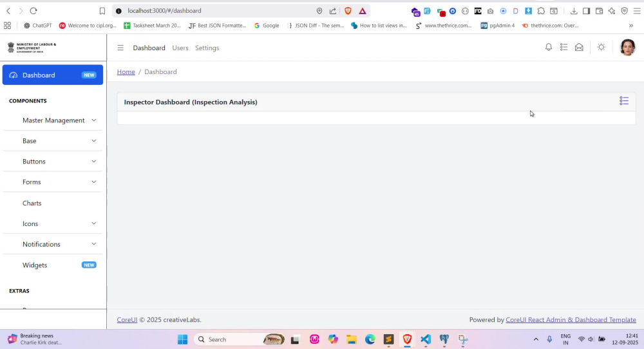Open Sublime Text from the taskbar
This screenshot has width=644, height=349.
click(x=388, y=339)
